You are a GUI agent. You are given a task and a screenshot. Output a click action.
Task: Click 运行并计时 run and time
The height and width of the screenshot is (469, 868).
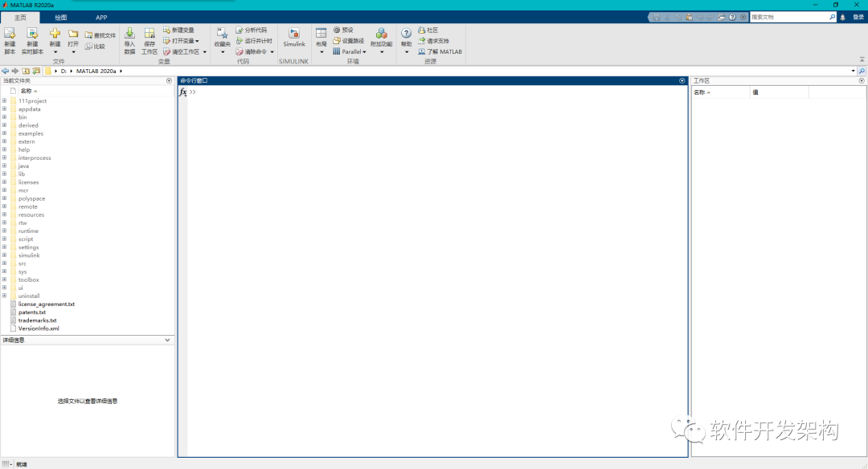click(x=254, y=41)
